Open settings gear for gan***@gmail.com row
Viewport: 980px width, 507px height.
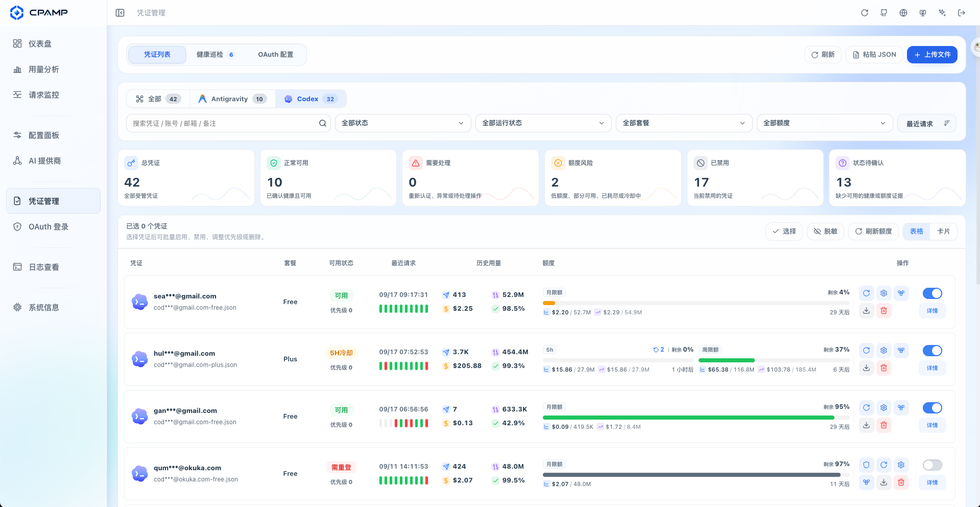(x=883, y=408)
